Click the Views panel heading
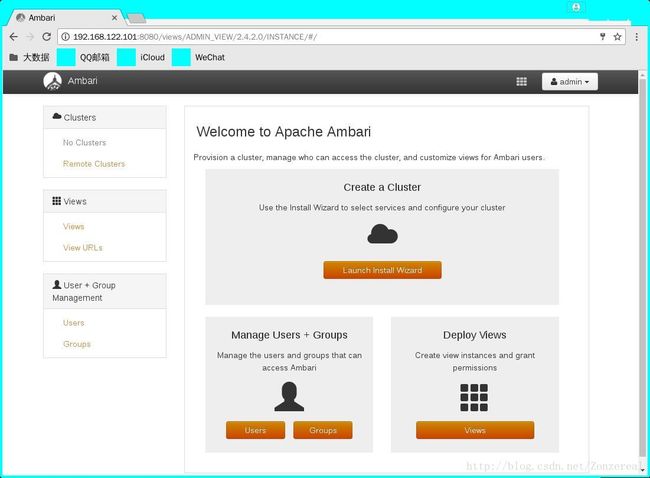 click(x=105, y=201)
